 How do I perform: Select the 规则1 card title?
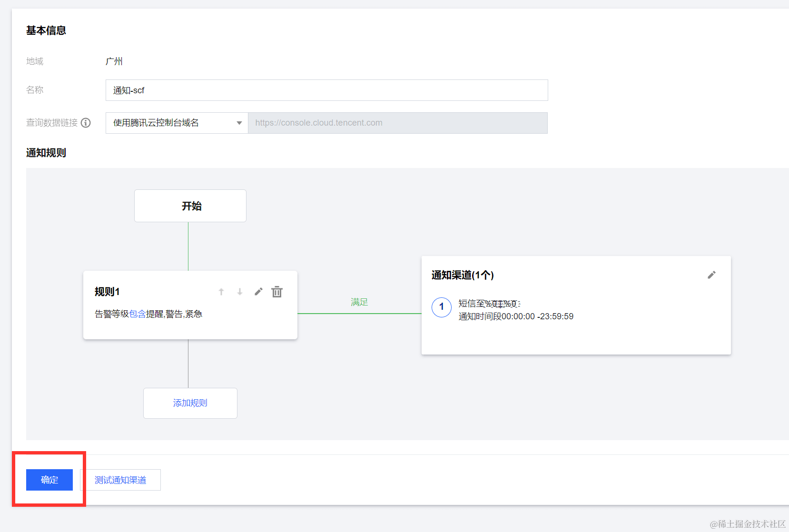107,292
